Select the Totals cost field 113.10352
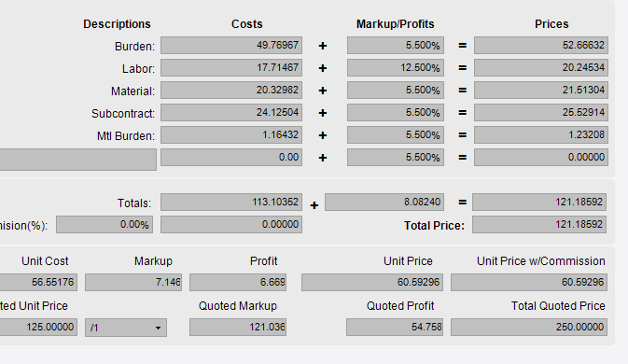Screen dimensions: 628x364 click(x=231, y=203)
